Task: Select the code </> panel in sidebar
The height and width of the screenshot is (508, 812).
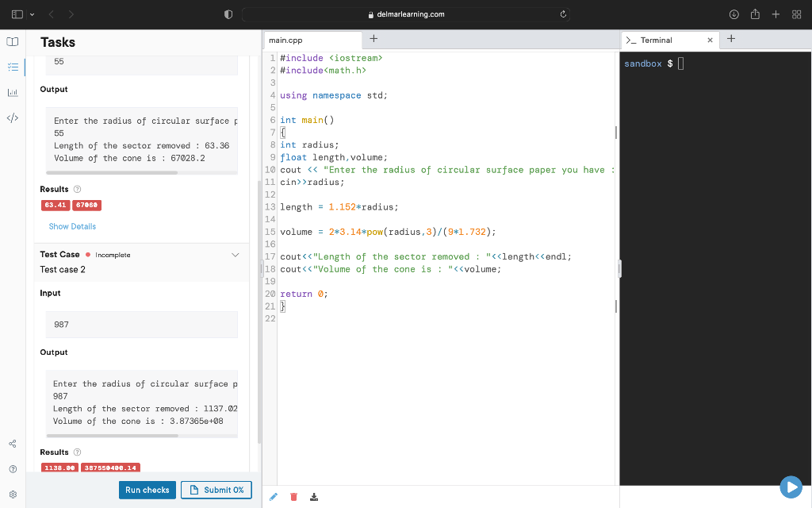Action: 12,118
